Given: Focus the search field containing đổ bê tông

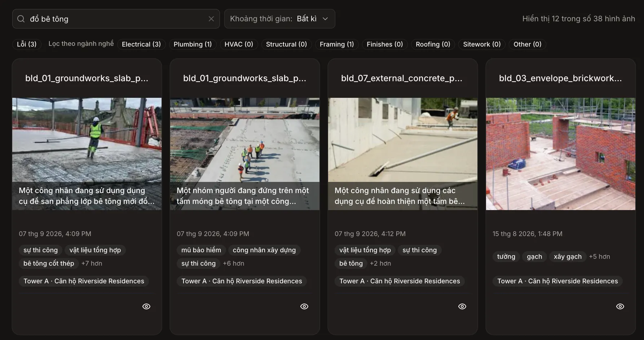Looking at the screenshot, I should point(116,19).
